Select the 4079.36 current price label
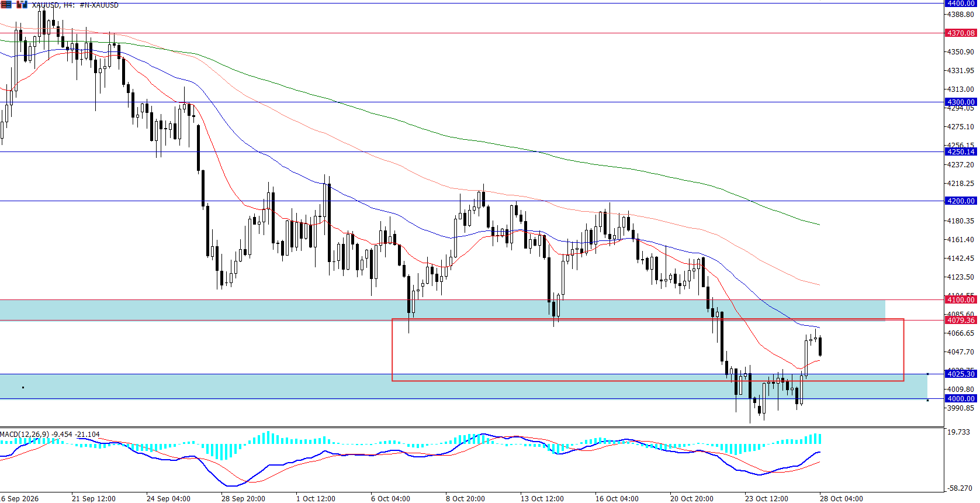Viewport: 980px width, 503px height. point(961,320)
